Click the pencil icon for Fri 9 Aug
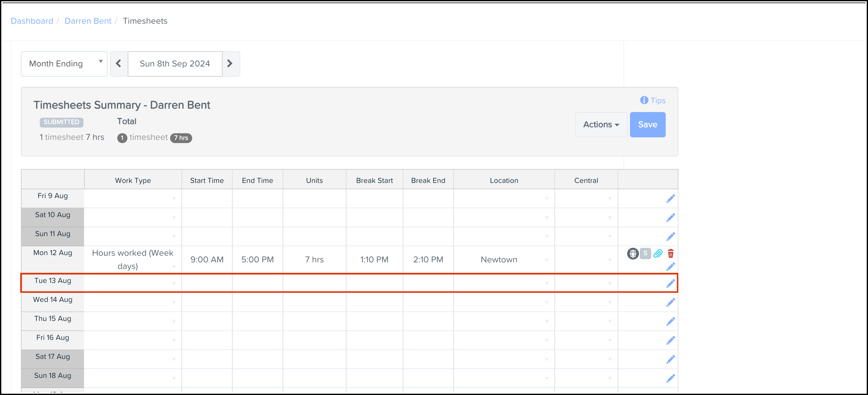 coord(670,199)
